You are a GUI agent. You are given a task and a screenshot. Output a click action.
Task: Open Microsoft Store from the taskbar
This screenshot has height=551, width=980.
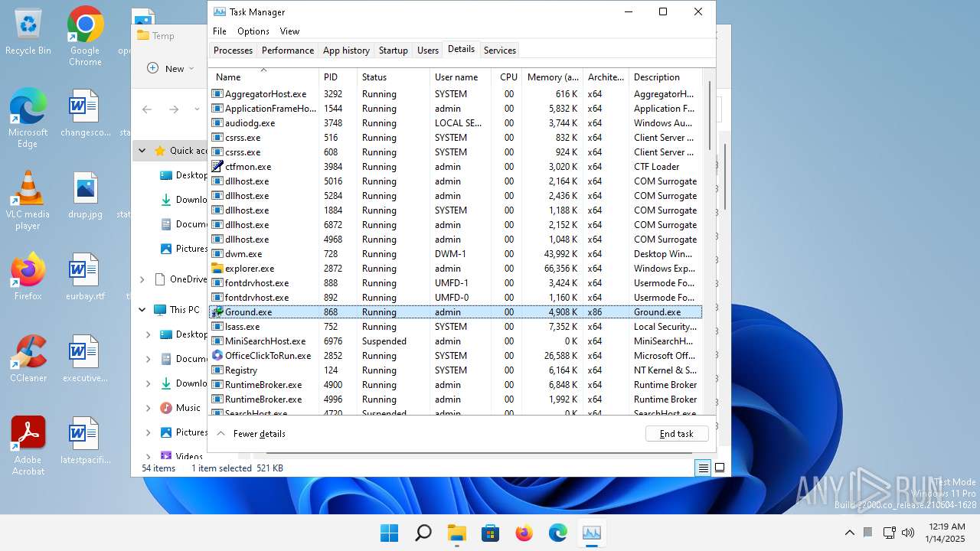click(490, 533)
